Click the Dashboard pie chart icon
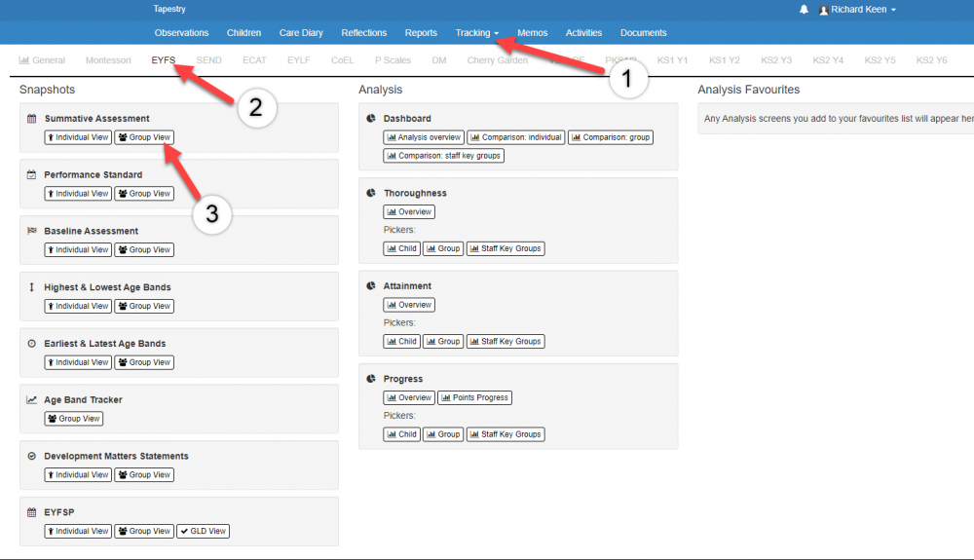This screenshot has width=974, height=560. [x=371, y=119]
